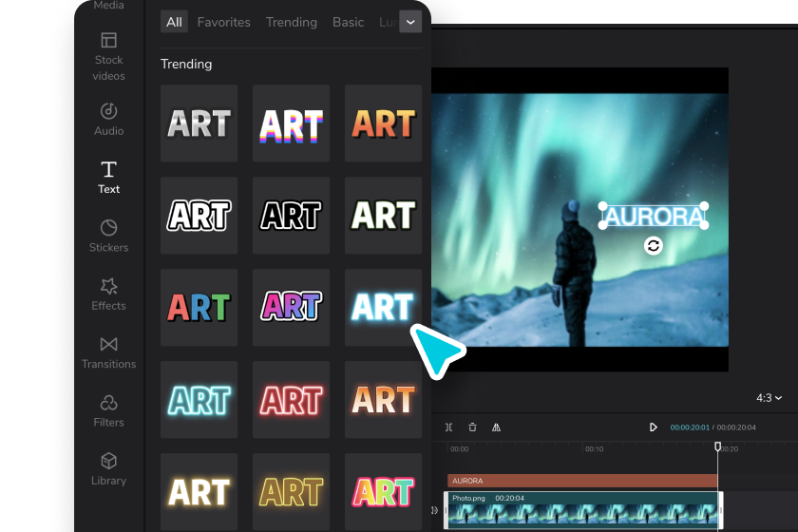Choose white-outlined black ART with white fill

tap(199, 216)
